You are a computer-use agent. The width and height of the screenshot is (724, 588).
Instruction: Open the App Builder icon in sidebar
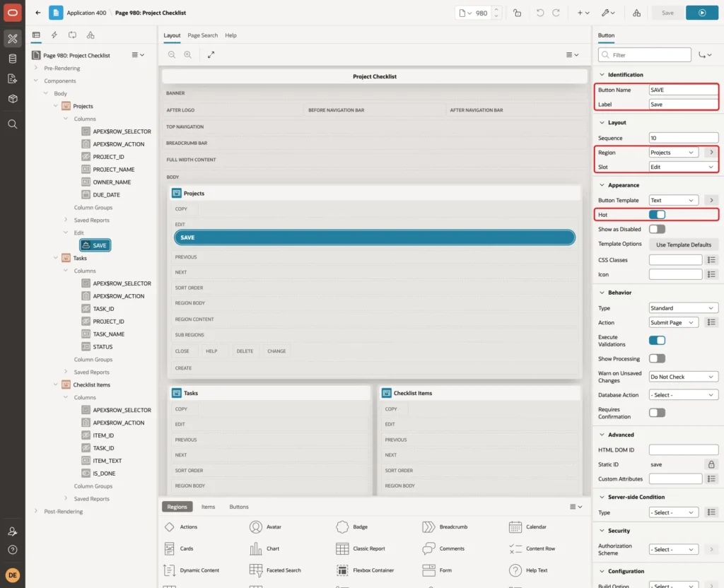[x=13, y=39]
